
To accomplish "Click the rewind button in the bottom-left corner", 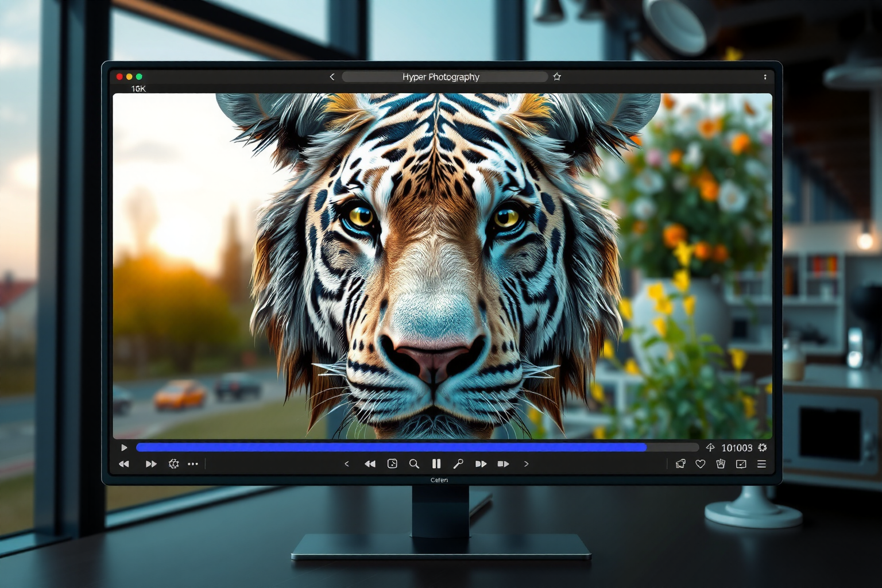I will click(x=124, y=464).
